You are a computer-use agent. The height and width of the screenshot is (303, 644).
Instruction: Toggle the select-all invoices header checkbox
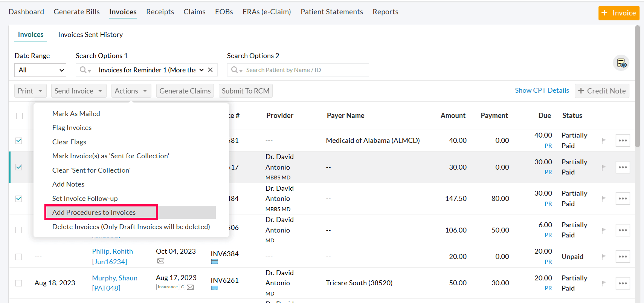pyautogui.click(x=19, y=116)
